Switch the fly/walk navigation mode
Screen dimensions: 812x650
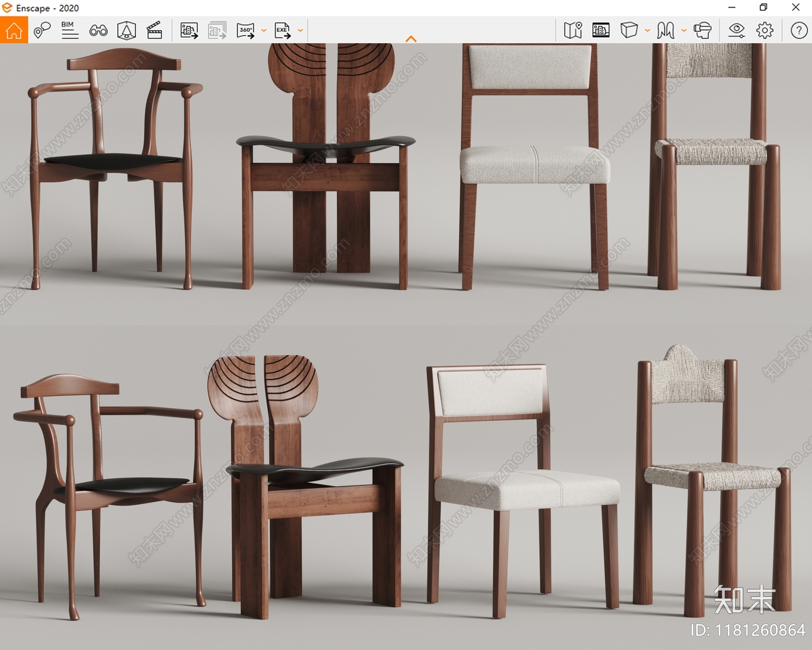coord(665,30)
